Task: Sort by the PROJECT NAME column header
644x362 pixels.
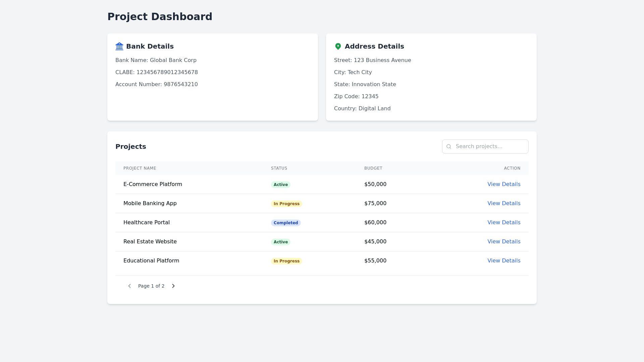Action: (x=140, y=168)
